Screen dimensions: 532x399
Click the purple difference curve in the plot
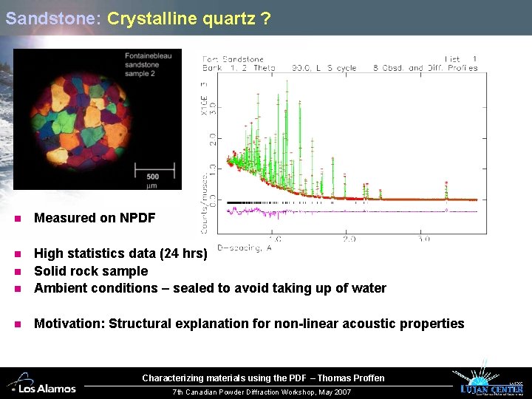pyautogui.click(x=352, y=212)
